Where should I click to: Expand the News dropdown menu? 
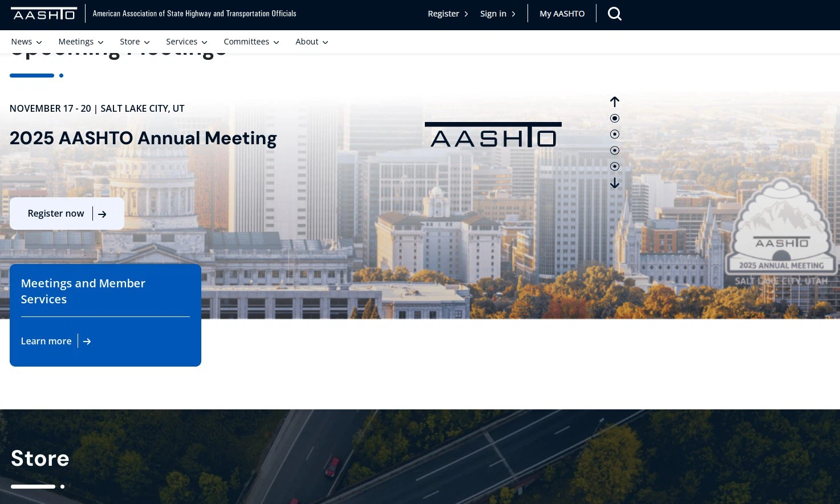[26, 42]
